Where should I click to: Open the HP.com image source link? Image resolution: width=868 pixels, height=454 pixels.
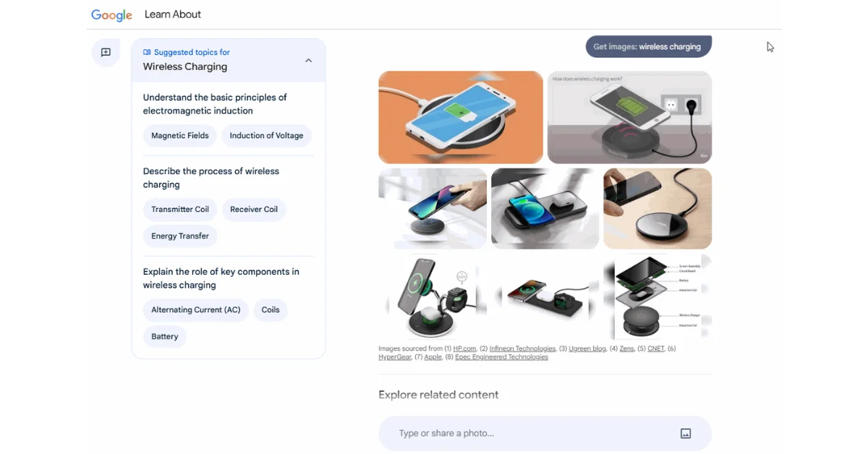465,349
